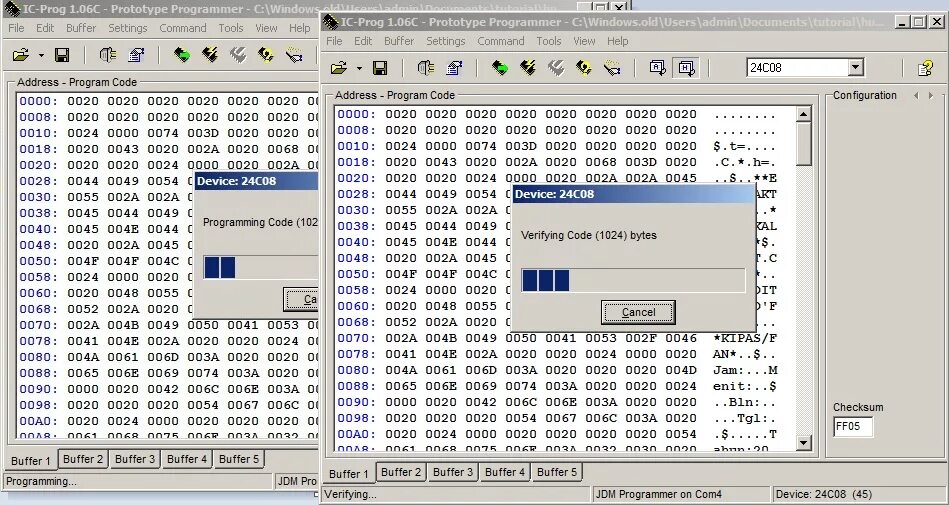The width and height of the screenshot is (949, 505).
Task: Click Hardware chip icon in back window
Action: pos(108,56)
